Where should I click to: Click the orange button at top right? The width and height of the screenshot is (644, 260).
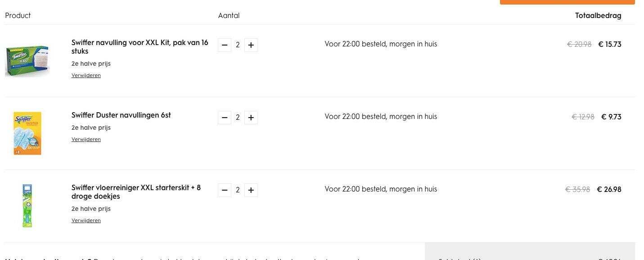(x=567, y=2)
